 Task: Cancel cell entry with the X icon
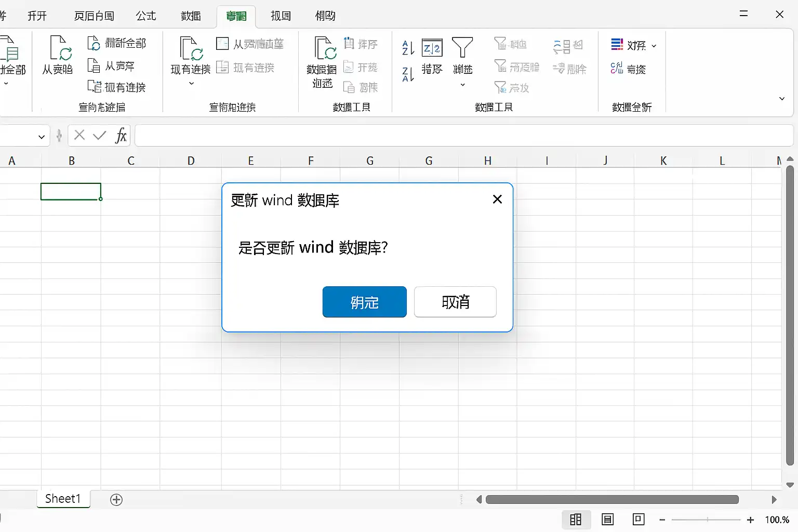tap(79, 136)
